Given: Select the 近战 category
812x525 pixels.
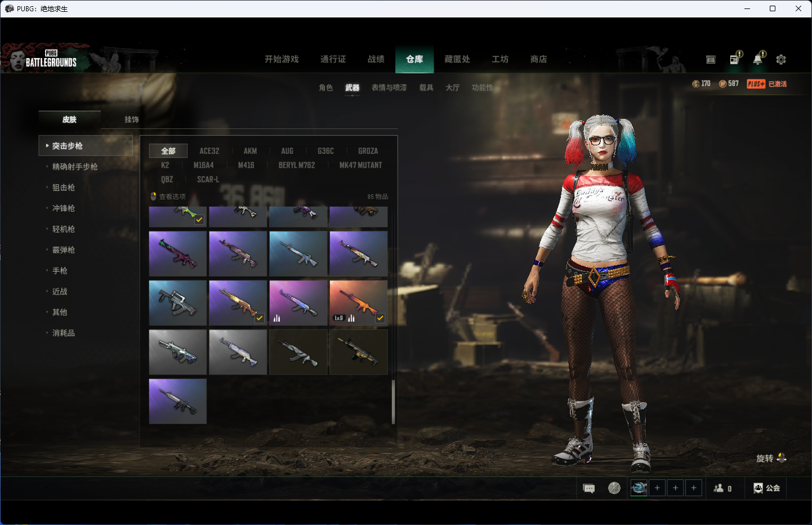Looking at the screenshot, I should click(x=60, y=292).
